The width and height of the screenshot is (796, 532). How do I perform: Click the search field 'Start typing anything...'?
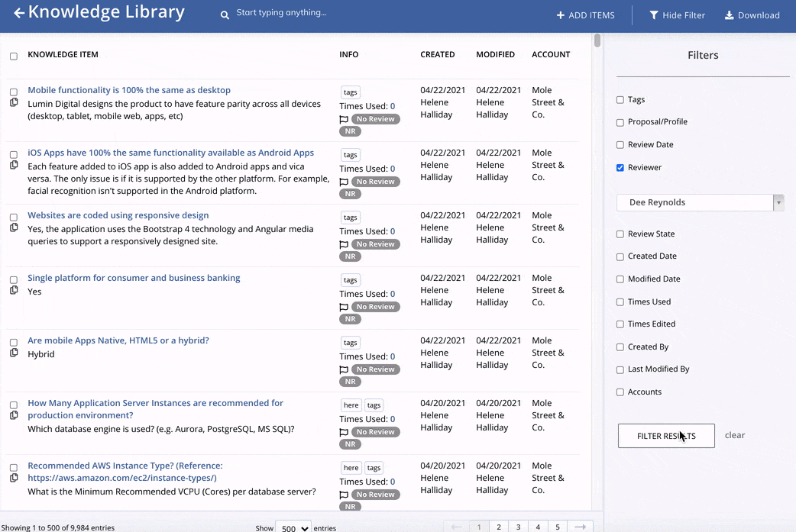point(281,13)
